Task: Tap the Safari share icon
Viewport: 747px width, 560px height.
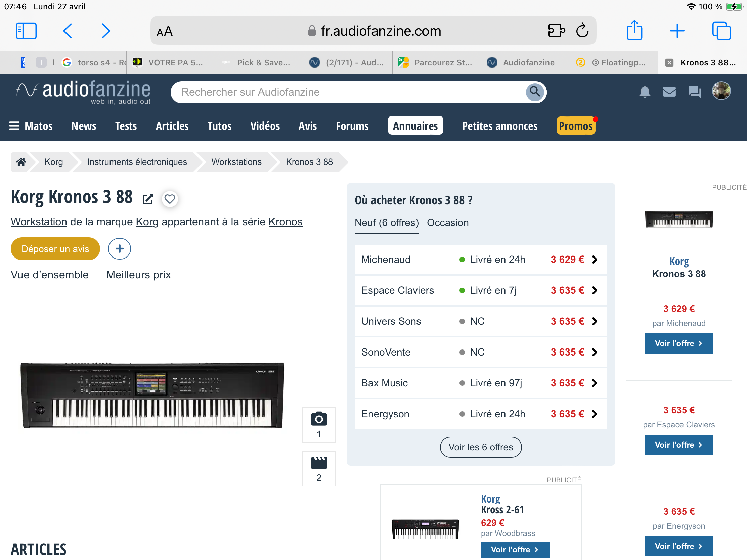Action: click(x=634, y=31)
